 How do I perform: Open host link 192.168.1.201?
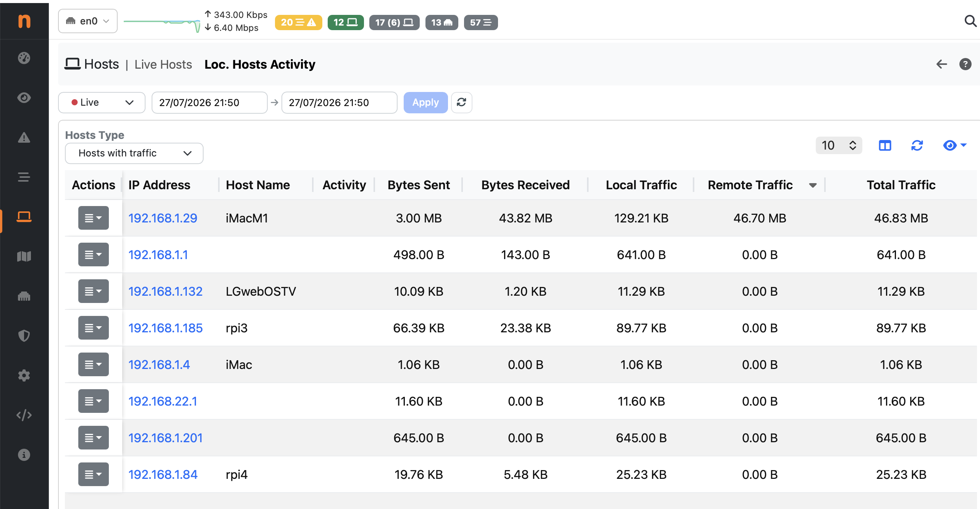165,438
